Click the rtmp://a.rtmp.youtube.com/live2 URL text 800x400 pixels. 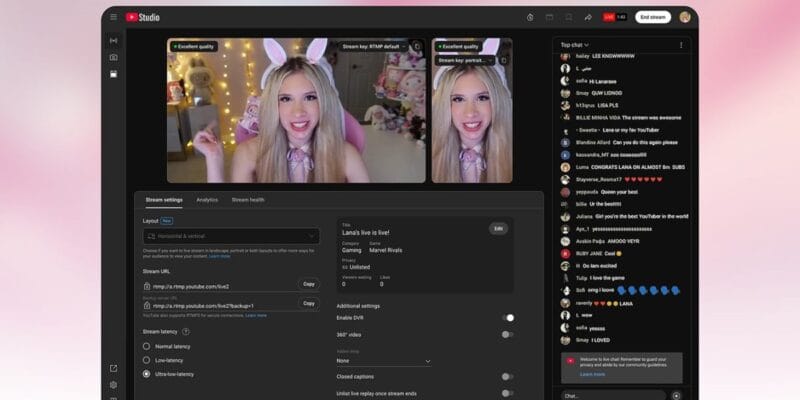click(191, 286)
